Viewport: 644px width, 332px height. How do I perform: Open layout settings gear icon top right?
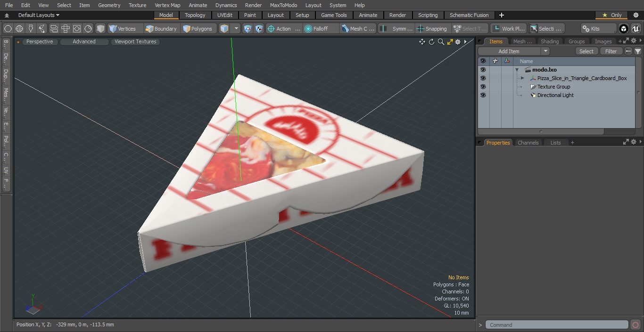click(636, 15)
